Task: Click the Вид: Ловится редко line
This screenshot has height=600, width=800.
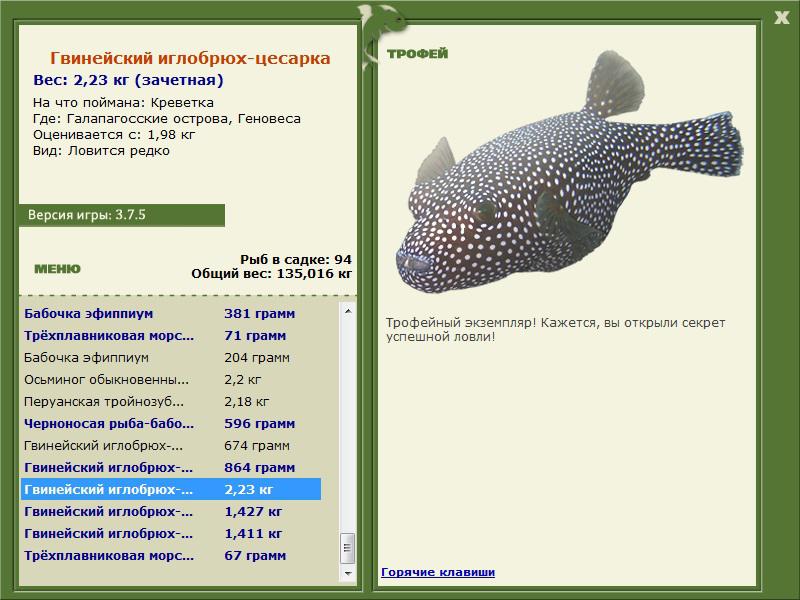Action: point(101,151)
